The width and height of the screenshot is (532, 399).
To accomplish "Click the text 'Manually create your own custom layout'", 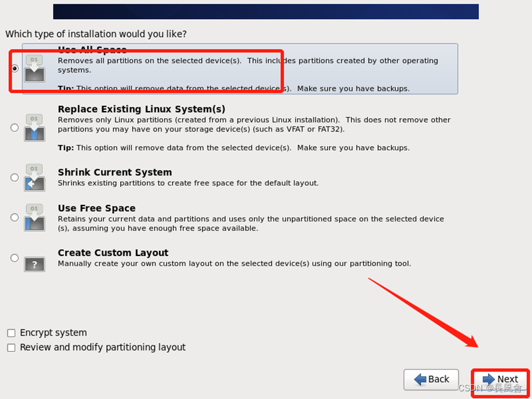I will (135, 264).
